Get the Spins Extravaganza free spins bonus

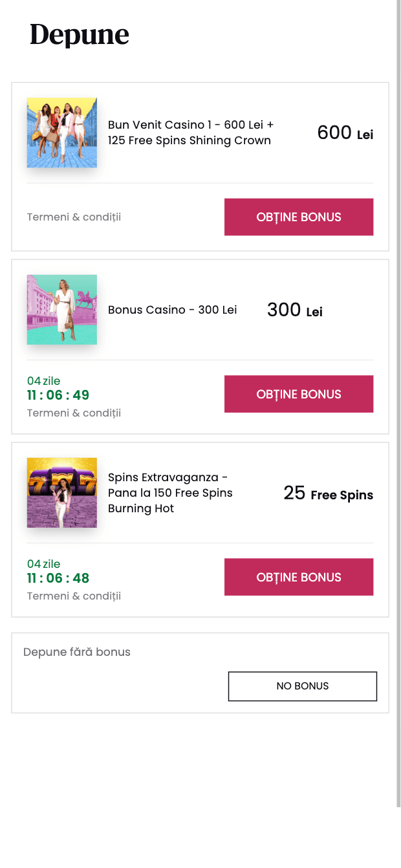298,577
